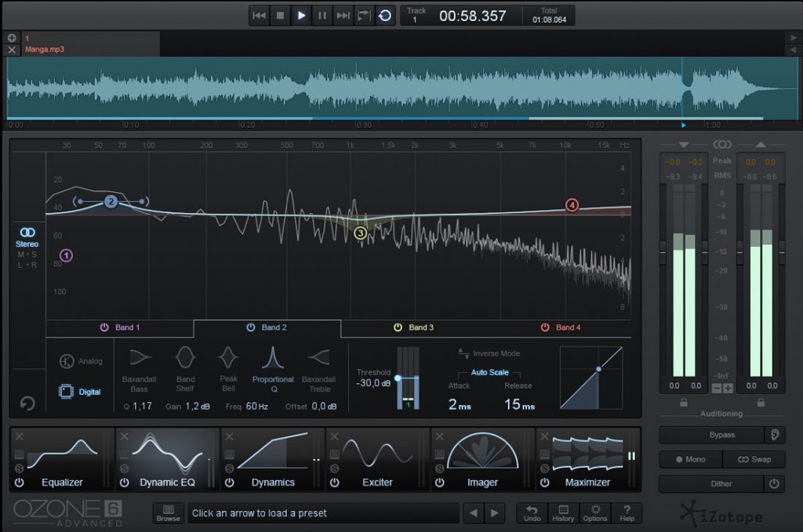The image size is (803, 532).
Task: Load the next preset with right arrow
Action: (x=494, y=512)
